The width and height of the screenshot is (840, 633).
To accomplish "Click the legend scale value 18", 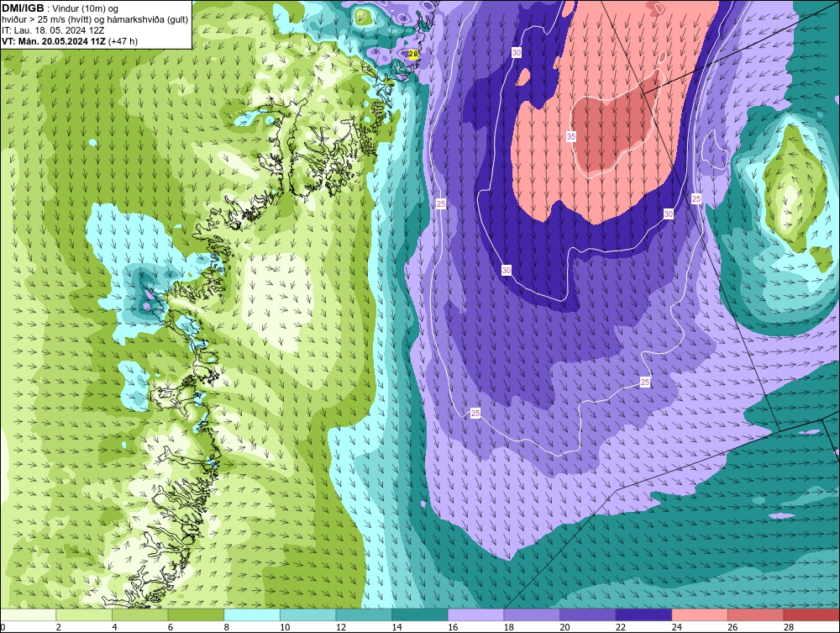I will 509,627.
